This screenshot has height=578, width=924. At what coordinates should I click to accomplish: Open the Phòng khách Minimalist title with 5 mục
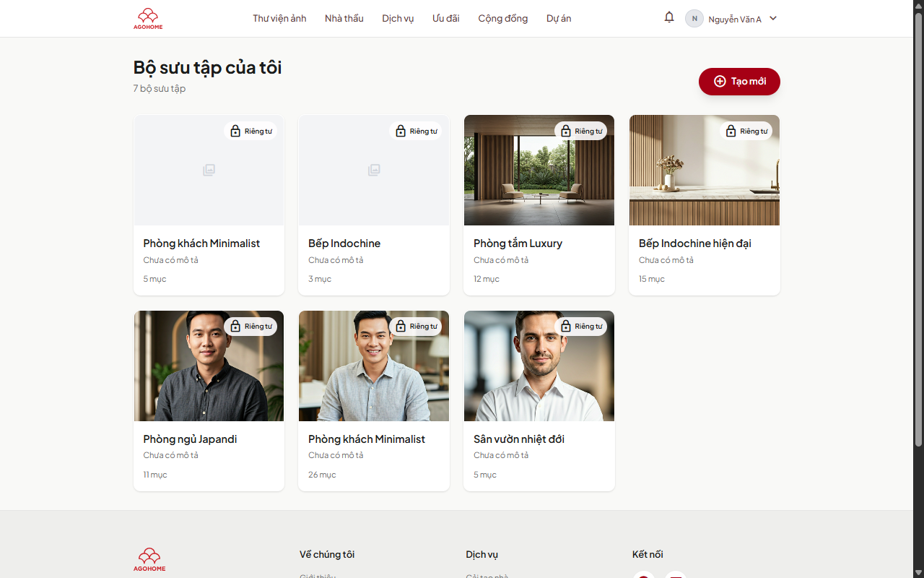pos(201,243)
